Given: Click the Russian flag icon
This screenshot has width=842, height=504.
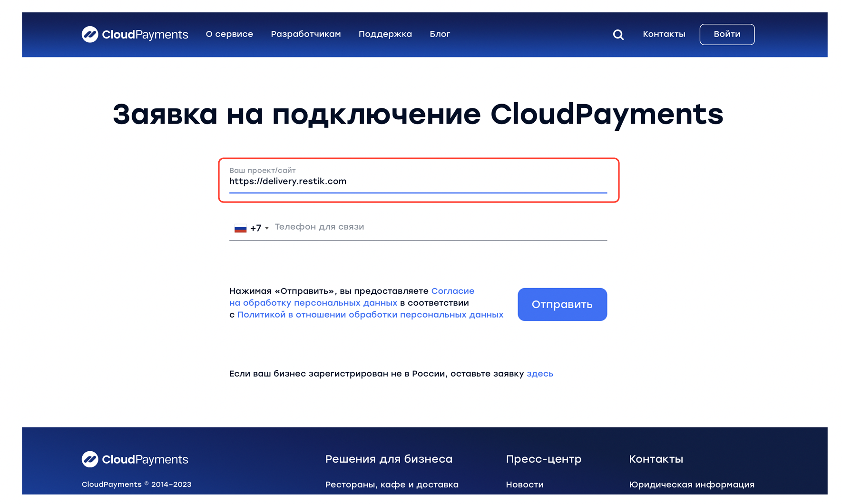Looking at the screenshot, I should [x=240, y=228].
